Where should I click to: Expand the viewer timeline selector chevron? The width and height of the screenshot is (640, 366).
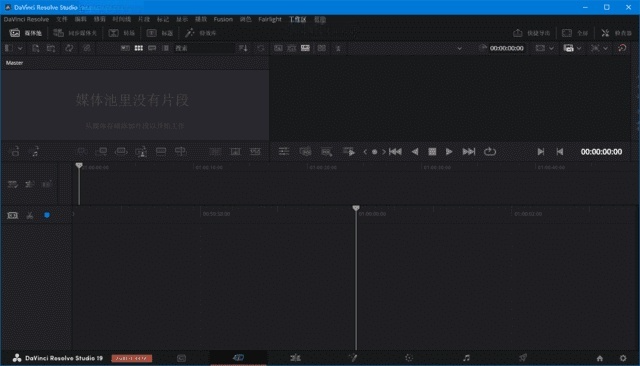(x=459, y=49)
